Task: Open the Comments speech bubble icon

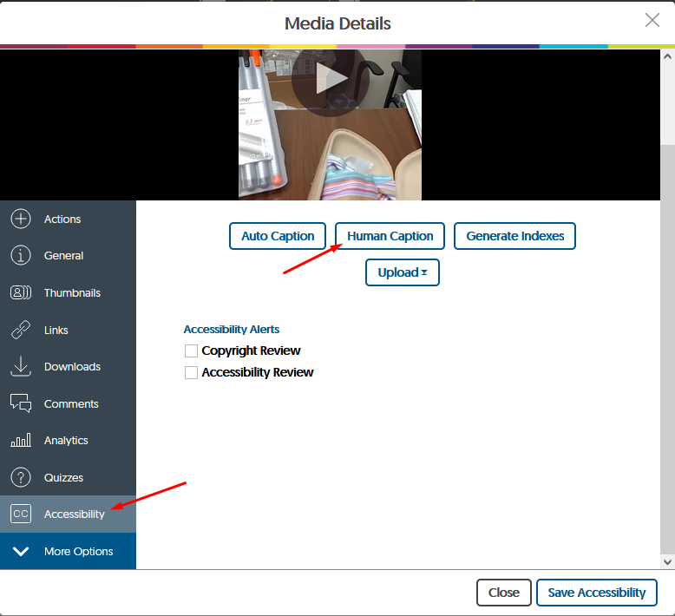Action: pyautogui.click(x=21, y=403)
